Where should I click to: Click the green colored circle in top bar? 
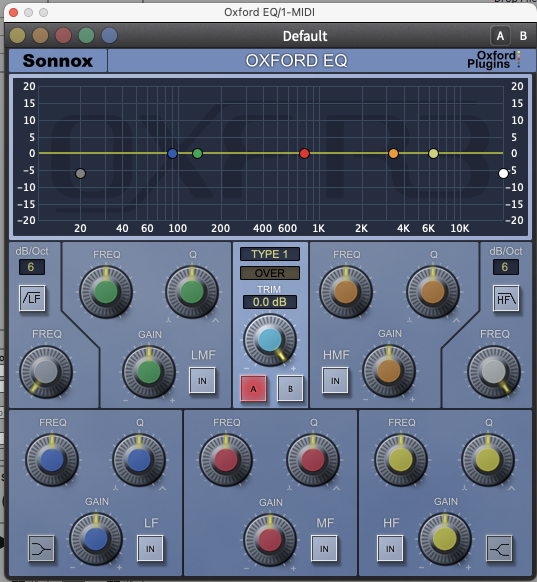click(x=86, y=36)
